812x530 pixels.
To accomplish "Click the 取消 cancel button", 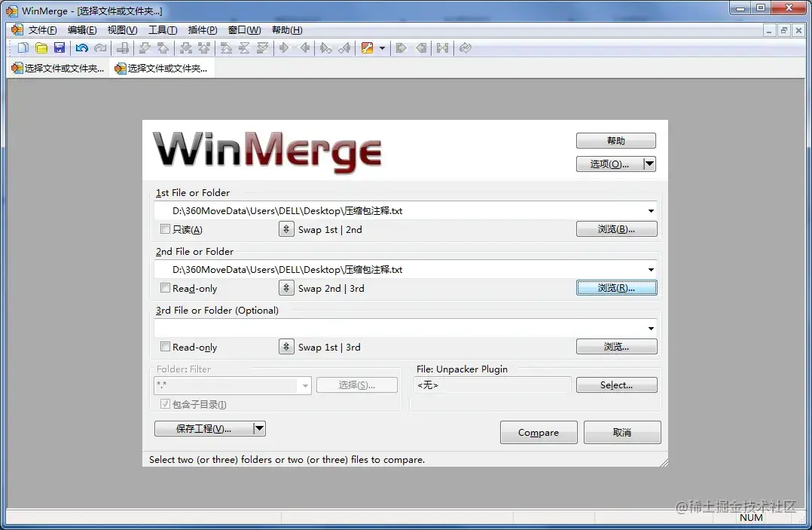I will (x=622, y=433).
